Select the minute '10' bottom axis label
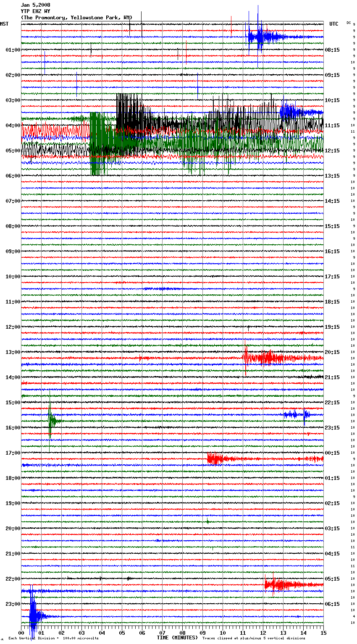The width and height of the screenshot is (357, 644). (x=223, y=633)
